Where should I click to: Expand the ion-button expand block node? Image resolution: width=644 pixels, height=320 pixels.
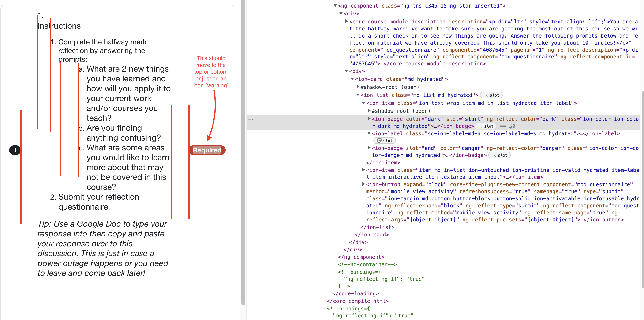[x=363, y=184]
